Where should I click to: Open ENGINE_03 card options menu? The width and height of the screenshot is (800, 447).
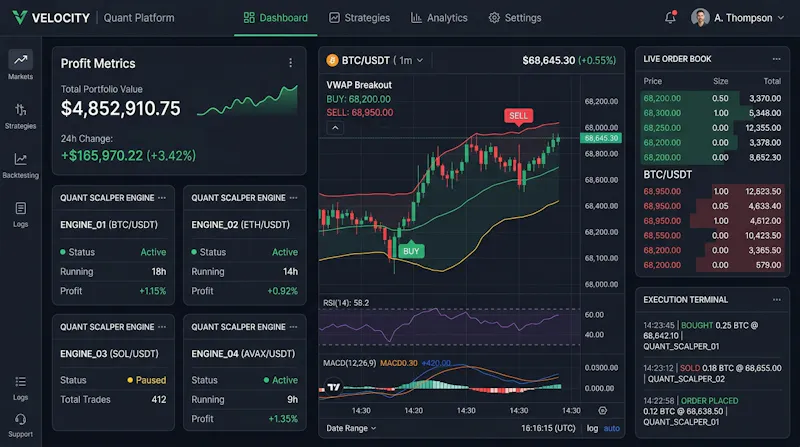click(x=162, y=327)
